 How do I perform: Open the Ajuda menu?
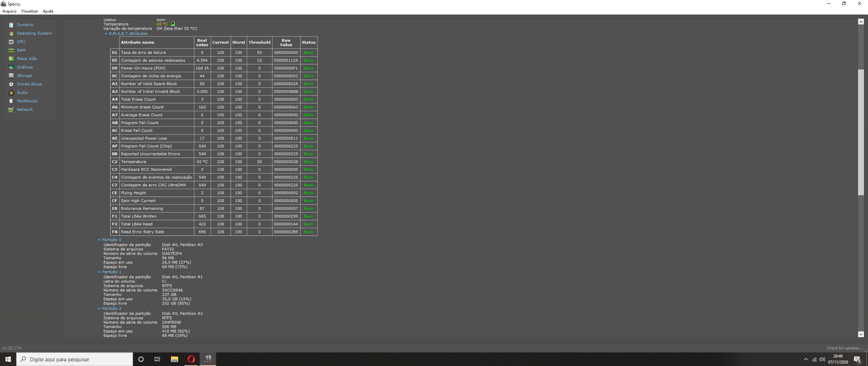[48, 11]
